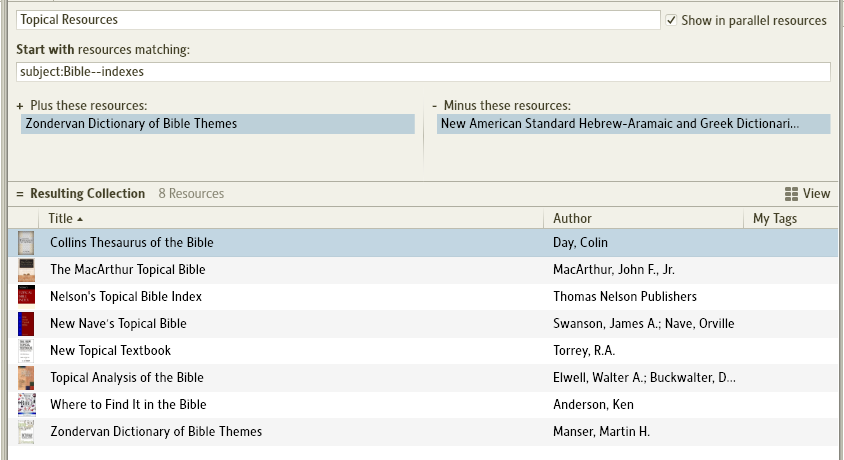This screenshot has width=844, height=460.
Task: Click author Thomas Nelson Publishers
Action: pos(625,296)
